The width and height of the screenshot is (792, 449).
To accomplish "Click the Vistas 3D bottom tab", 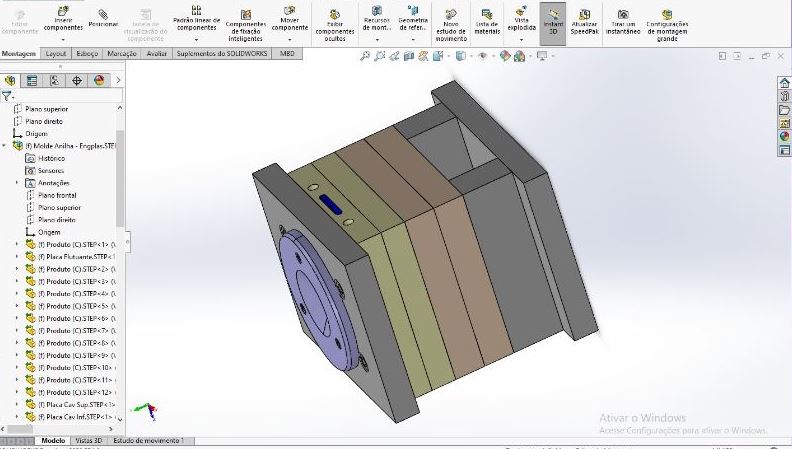I will click(x=90, y=440).
